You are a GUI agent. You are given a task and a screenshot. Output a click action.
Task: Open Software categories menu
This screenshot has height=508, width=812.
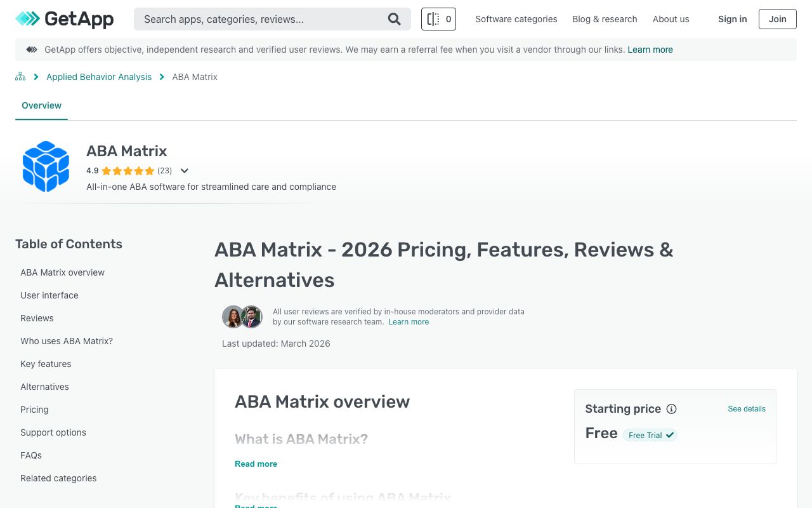(516, 19)
